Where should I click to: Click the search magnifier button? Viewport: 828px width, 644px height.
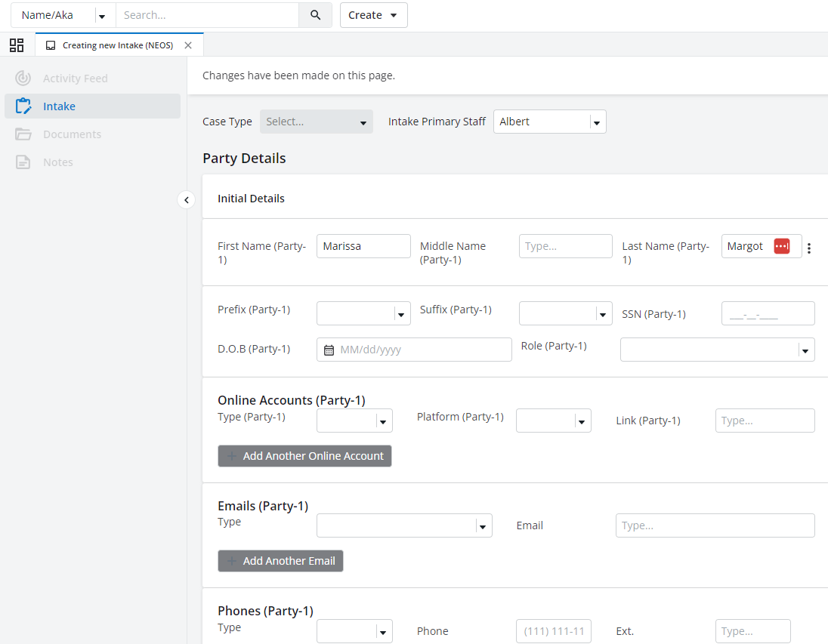tap(315, 15)
